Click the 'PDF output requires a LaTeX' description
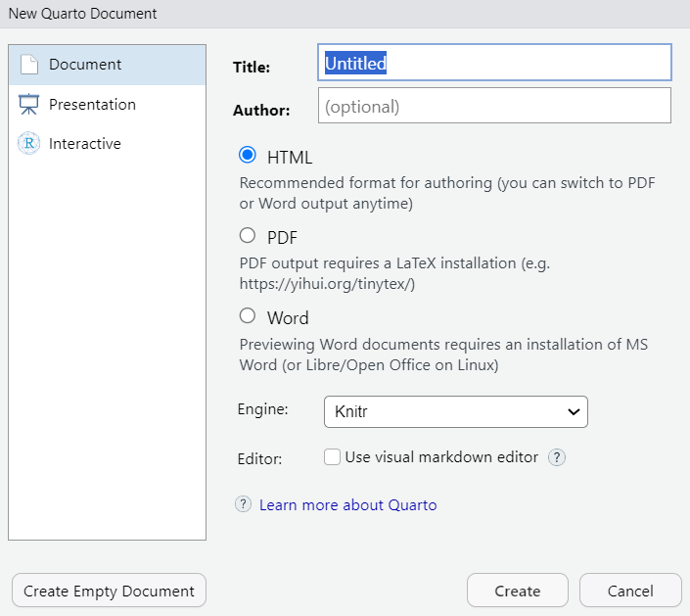Viewport: 690px width, 616px height. [x=394, y=273]
